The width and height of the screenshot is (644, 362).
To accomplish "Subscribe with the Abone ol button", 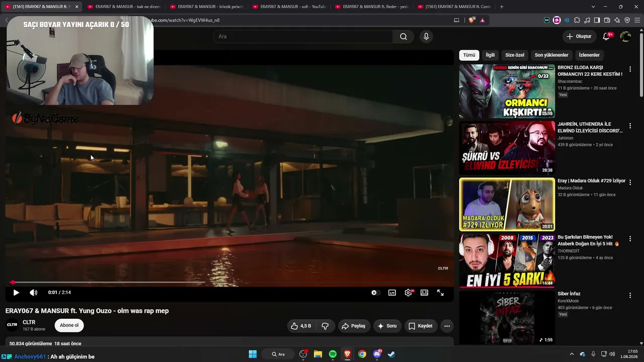I will click(69, 325).
